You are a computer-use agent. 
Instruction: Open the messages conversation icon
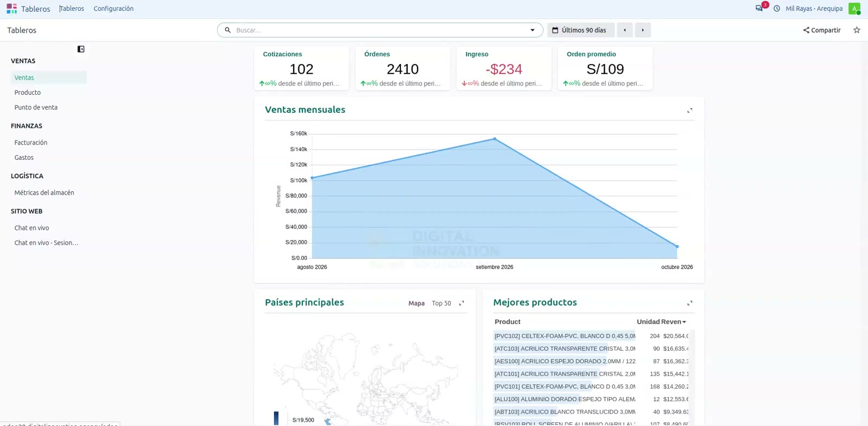point(759,8)
